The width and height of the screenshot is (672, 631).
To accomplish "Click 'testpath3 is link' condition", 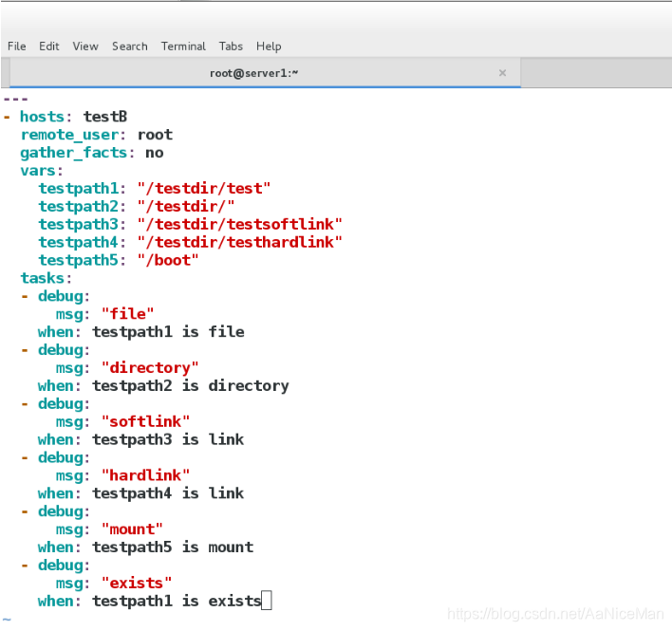I will pyautogui.click(x=168, y=440).
